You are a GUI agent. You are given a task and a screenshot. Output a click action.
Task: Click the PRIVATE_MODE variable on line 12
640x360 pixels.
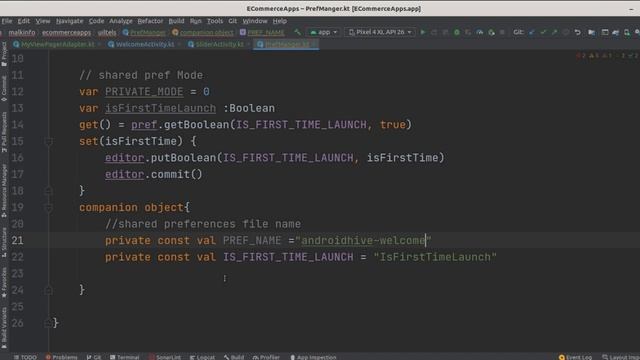tap(144, 91)
